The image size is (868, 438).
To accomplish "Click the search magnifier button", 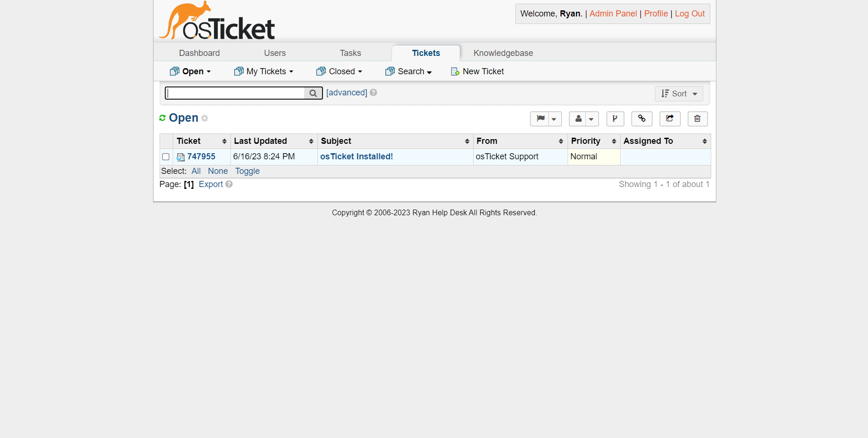I will (x=313, y=93).
